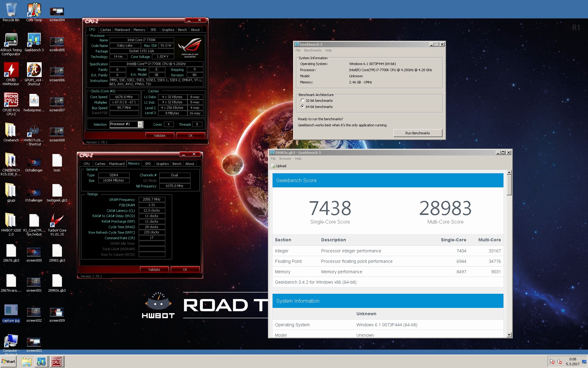Expand the Processor #1 selection dropdown
The width and height of the screenshot is (588, 368).
click(140, 124)
